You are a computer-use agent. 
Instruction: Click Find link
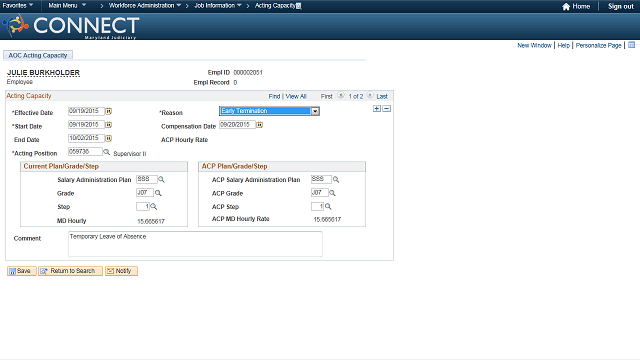274,96
